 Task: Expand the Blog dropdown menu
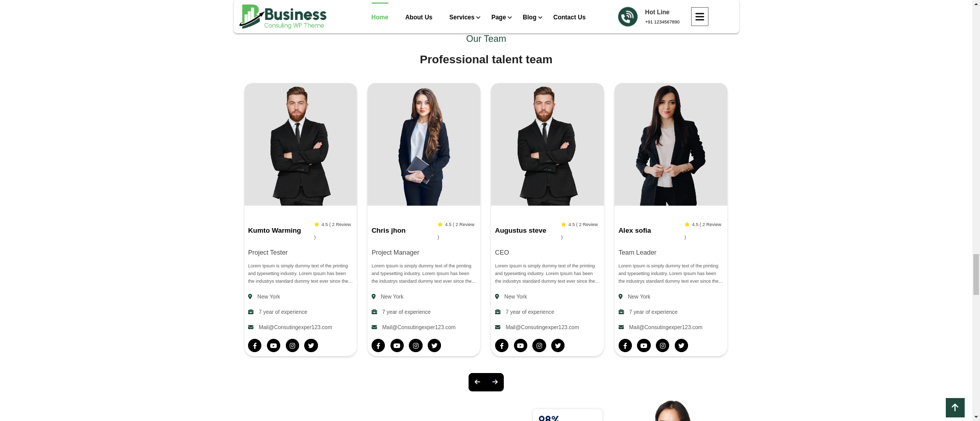[532, 17]
